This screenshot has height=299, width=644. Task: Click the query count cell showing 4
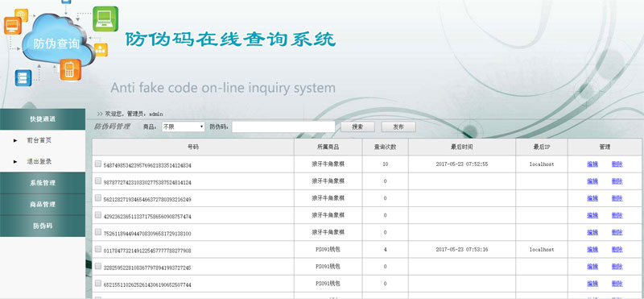click(x=386, y=250)
